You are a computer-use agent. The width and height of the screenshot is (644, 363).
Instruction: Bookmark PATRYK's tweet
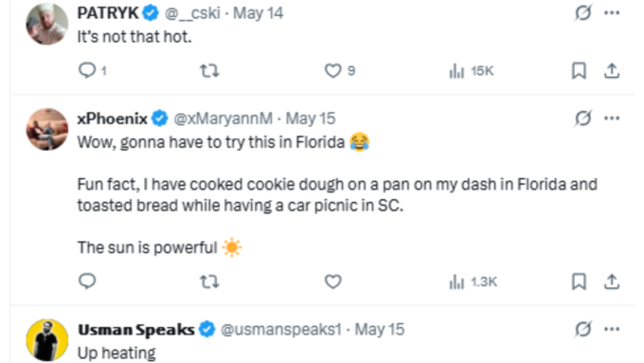[x=579, y=71]
